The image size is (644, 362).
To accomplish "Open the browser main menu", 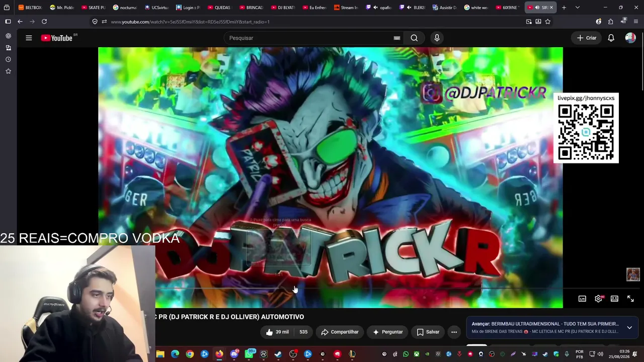I will (636, 22).
